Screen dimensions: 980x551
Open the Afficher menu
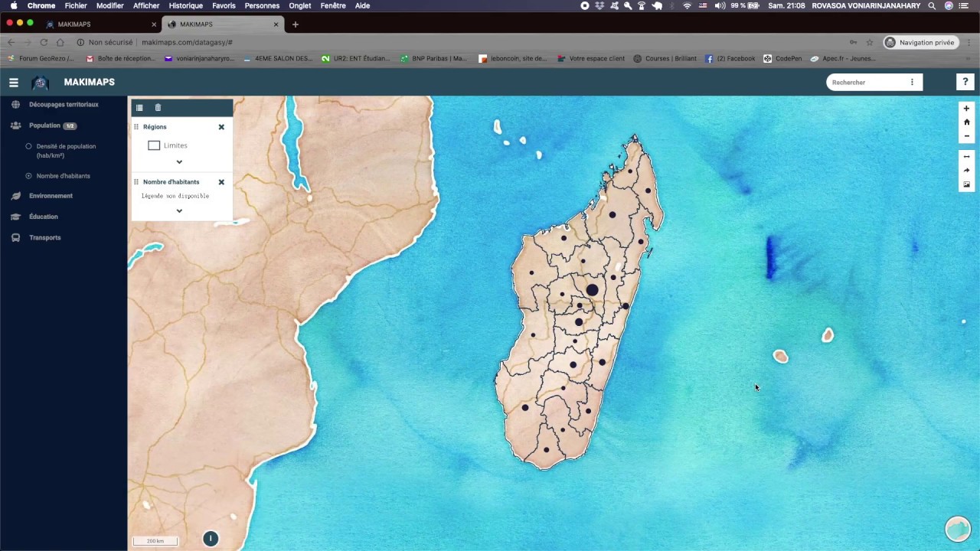click(146, 5)
